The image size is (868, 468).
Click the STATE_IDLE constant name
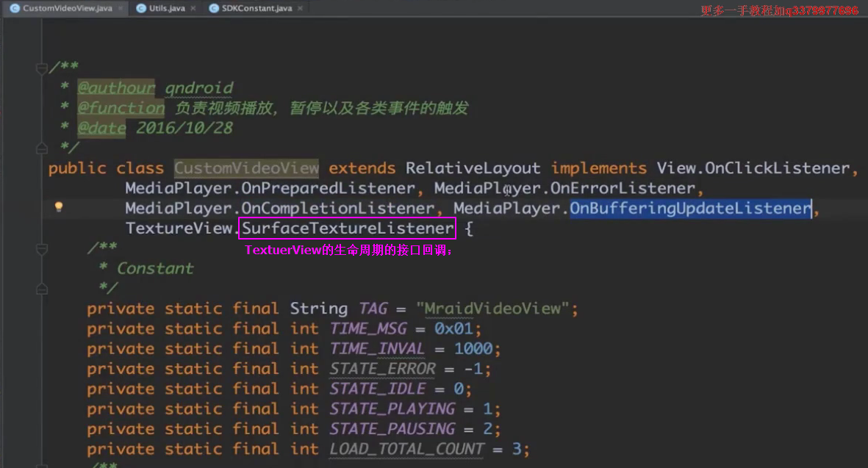pos(378,389)
